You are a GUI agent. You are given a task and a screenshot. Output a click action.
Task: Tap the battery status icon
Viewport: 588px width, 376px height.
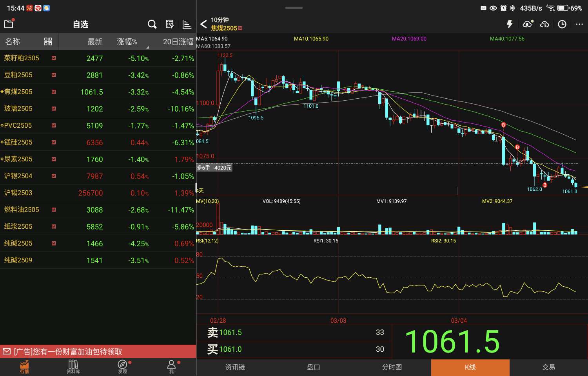(x=563, y=8)
